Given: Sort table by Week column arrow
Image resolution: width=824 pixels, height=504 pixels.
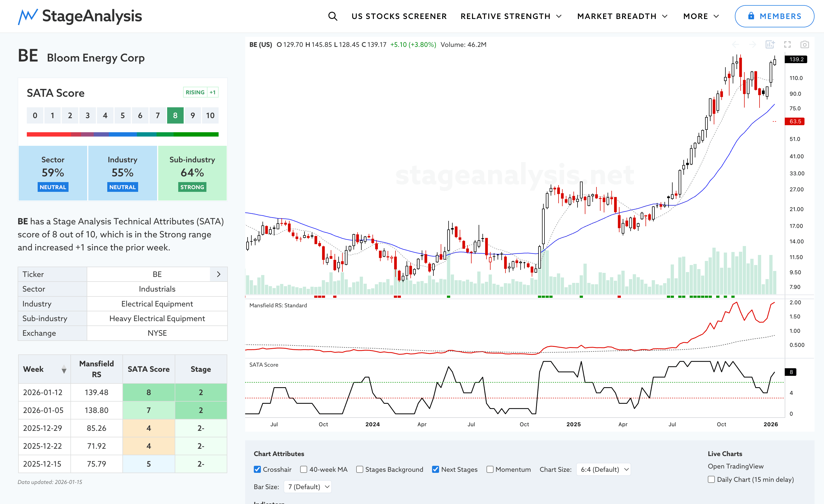Looking at the screenshot, I should [x=64, y=370].
